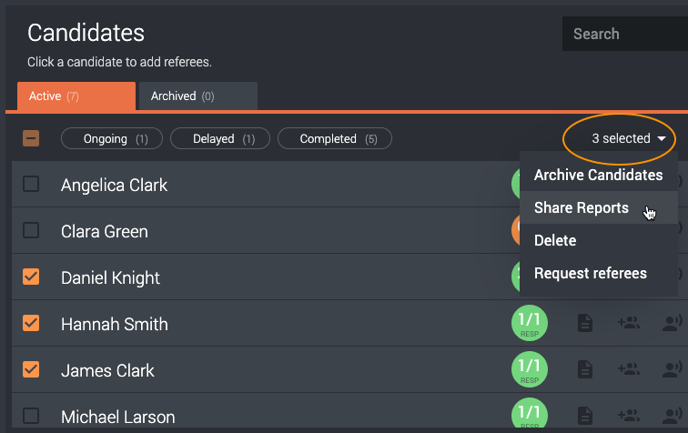
Task: Select Share Reports in the dropdown
Action: point(598,208)
